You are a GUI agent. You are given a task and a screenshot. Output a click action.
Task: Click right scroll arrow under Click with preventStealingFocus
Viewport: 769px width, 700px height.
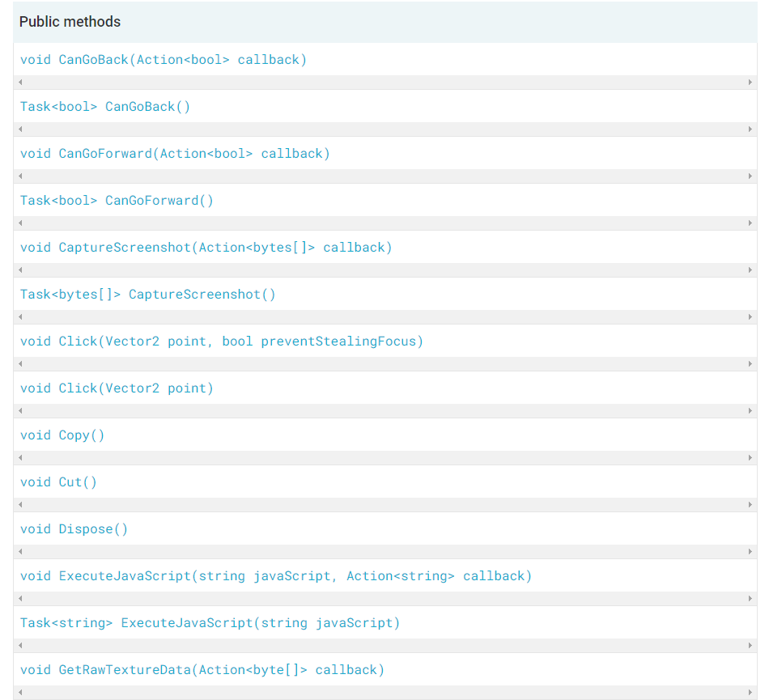pyautogui.click(x=750, y=363)
